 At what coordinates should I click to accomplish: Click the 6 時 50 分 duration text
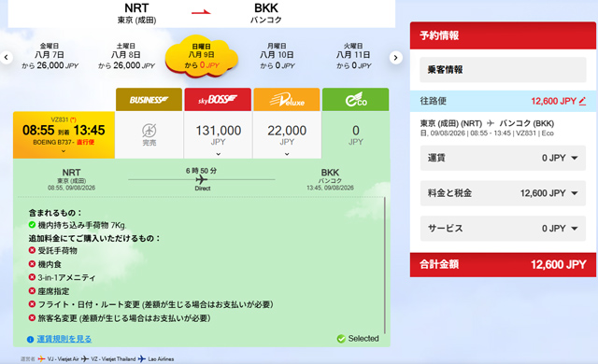(202, 171)
